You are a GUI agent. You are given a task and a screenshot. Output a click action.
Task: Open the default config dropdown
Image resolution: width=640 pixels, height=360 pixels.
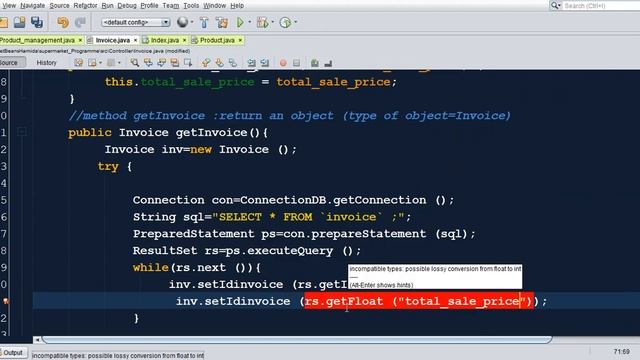click(x=136, y=22)
